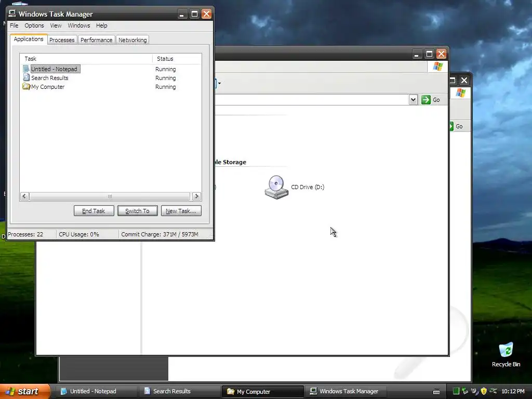
Task: Click the CD Drive (D:) label
Action: tap(308, 187)
